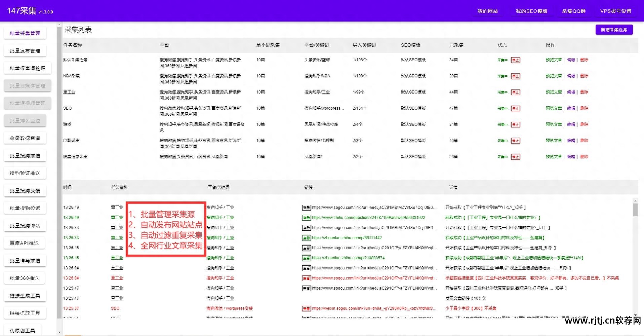Screen dimensions: 644x336
Task: Select 批量搜狗推送 in the sidebar
Action: coord(25,155)
